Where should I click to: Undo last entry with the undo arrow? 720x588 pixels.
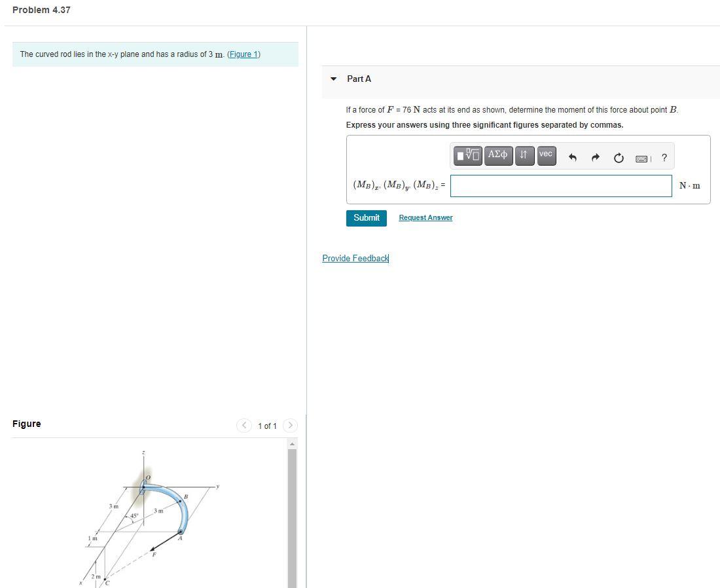tap(572, 158)
